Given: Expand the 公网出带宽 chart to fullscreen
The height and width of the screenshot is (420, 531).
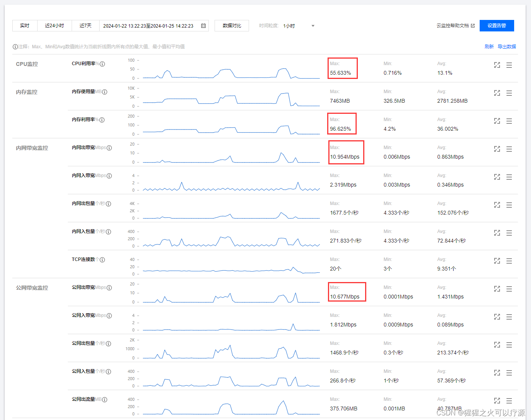Looking at the screenshot, I should click(x=497, y=289).
